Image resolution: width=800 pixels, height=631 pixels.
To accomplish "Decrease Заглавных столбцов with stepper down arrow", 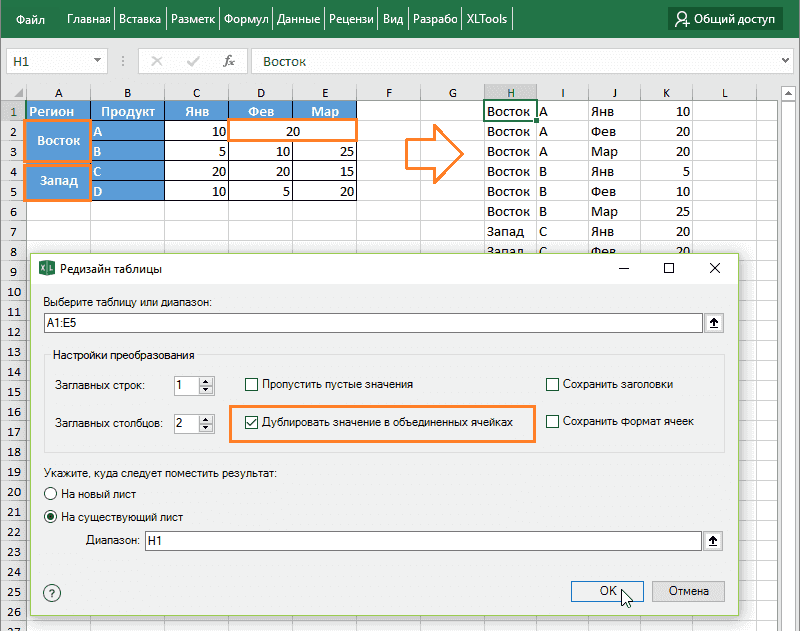I will tap(204, 428).
